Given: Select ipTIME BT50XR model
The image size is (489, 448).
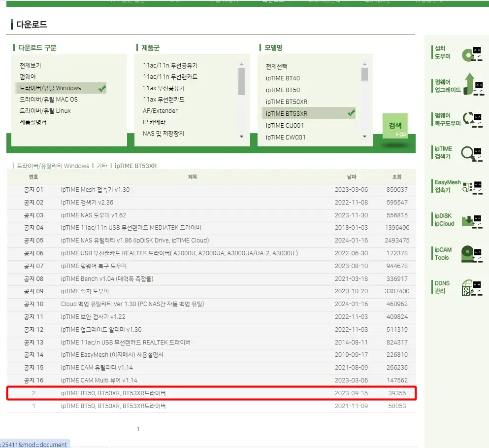Looking at the screenshot, I should 286,102.
